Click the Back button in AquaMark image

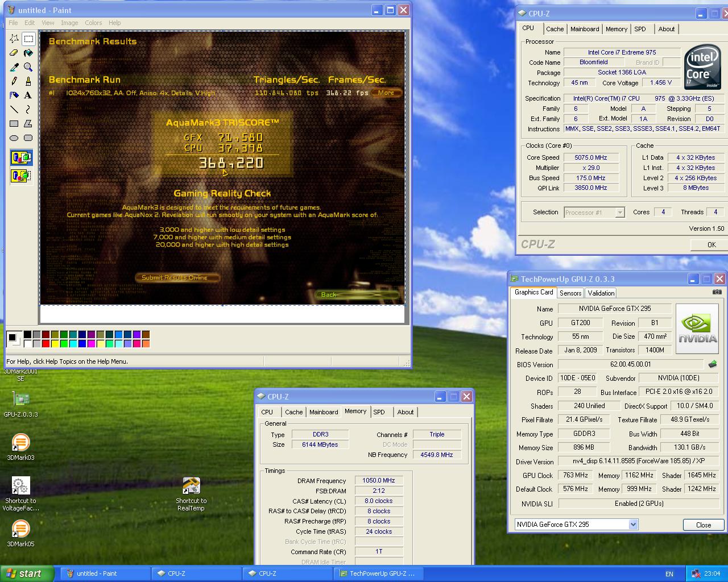357,294
